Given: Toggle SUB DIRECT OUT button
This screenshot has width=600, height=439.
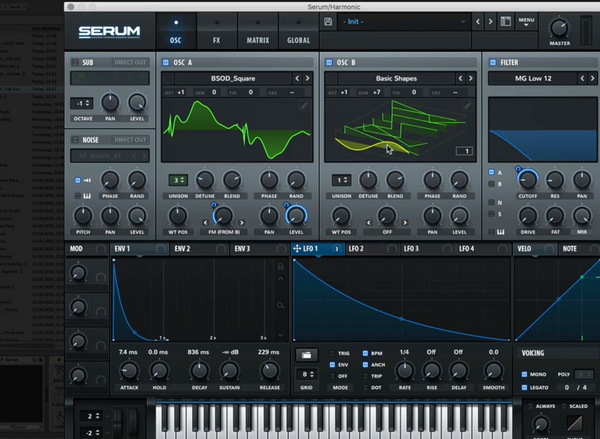Looking at the screenshot, I should (130, 62).
